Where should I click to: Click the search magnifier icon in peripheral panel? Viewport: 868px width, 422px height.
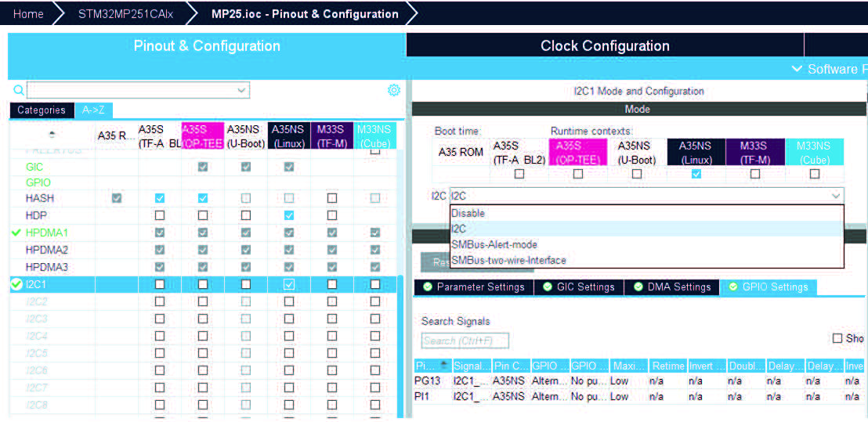18,90
